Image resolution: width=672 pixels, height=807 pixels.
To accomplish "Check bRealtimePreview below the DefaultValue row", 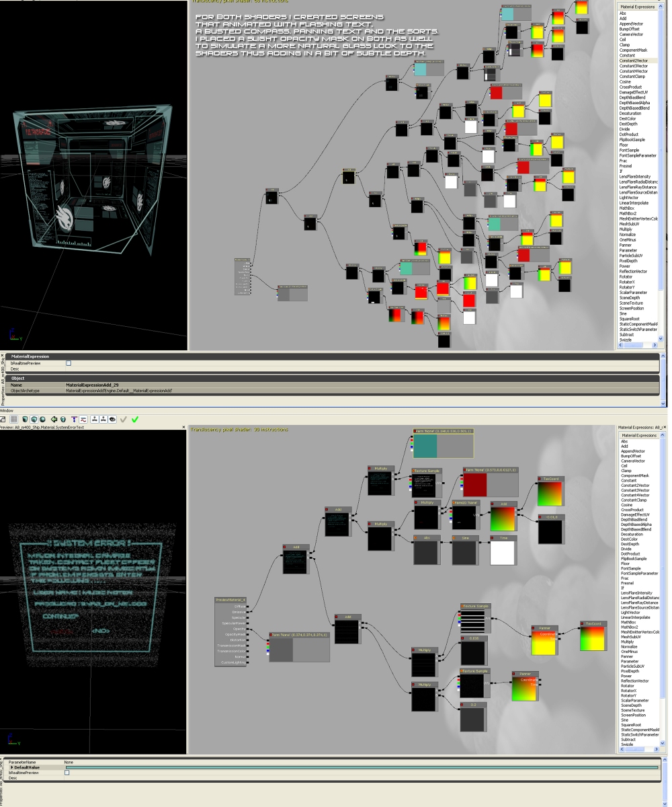I will coord(67,773).
